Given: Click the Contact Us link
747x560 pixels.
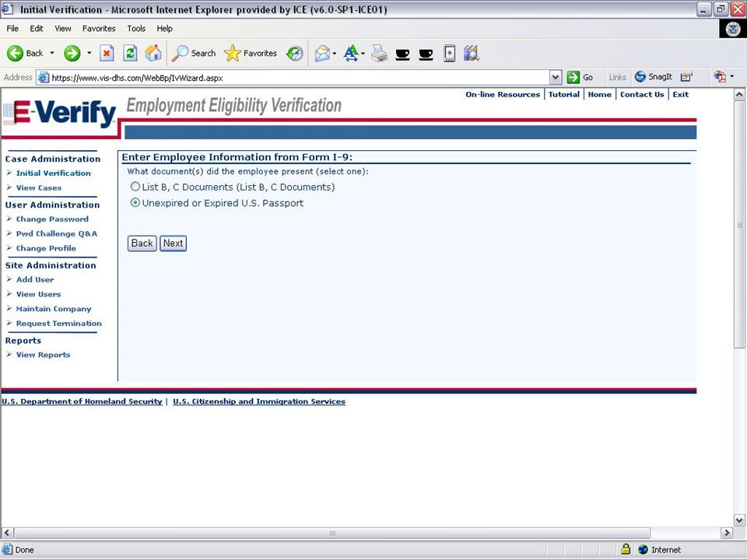Looking at the screenshot, I should coord(642,94).
